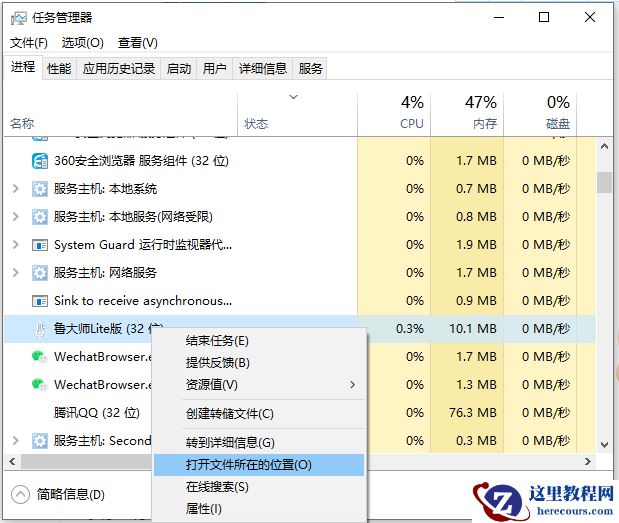
Task: Click the first WechatBrowser process icon
Action: [39, 357]
